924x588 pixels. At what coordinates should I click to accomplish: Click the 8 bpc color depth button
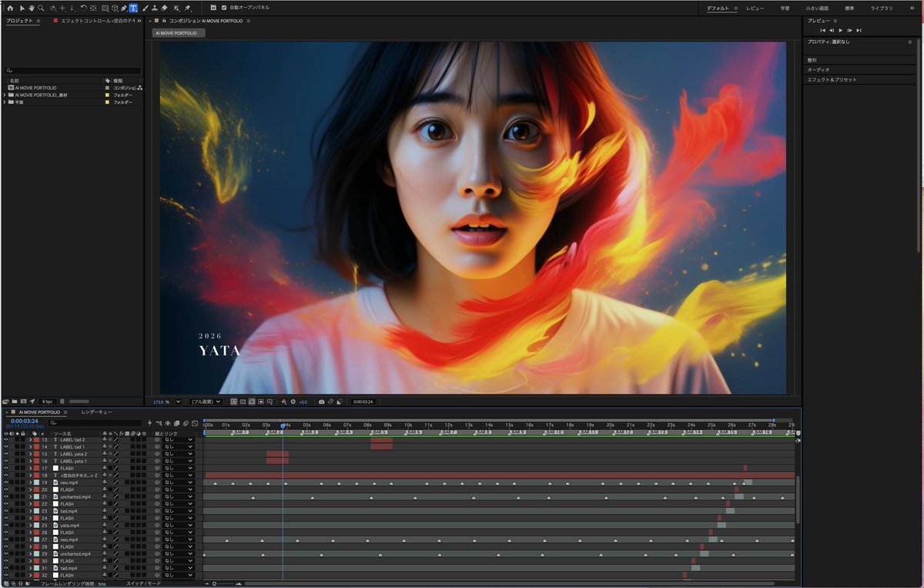coord(48,402)
